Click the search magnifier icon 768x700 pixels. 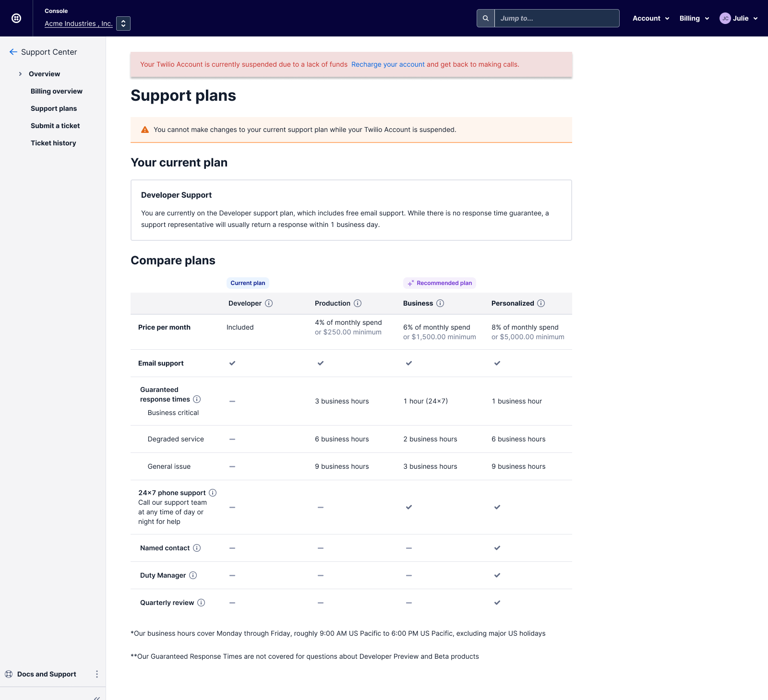[486, 18]
